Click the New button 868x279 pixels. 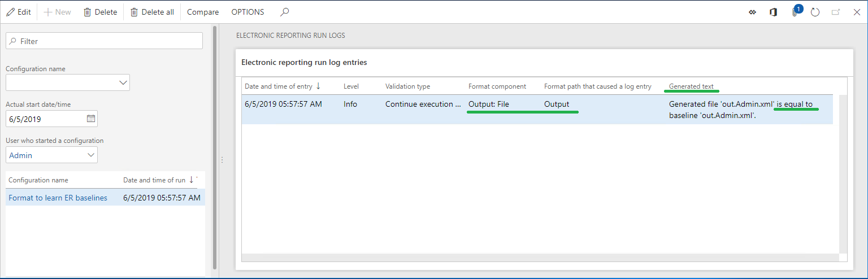58,12
